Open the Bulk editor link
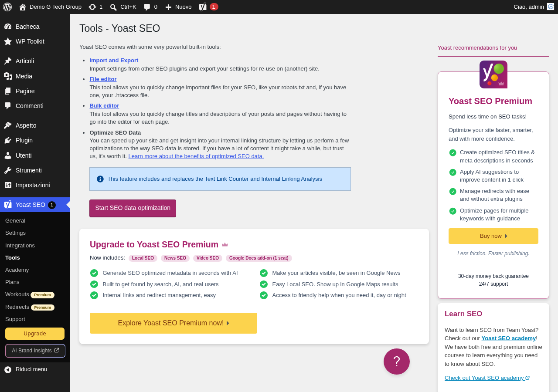Screen dimensions: 558x392 [104, 106]
